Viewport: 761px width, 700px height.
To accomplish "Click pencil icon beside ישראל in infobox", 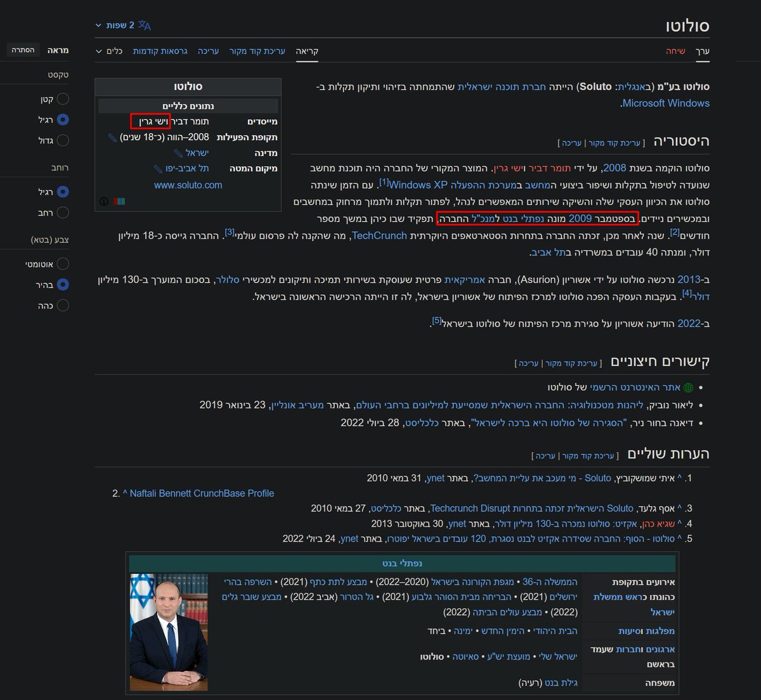I will [179, 153].
